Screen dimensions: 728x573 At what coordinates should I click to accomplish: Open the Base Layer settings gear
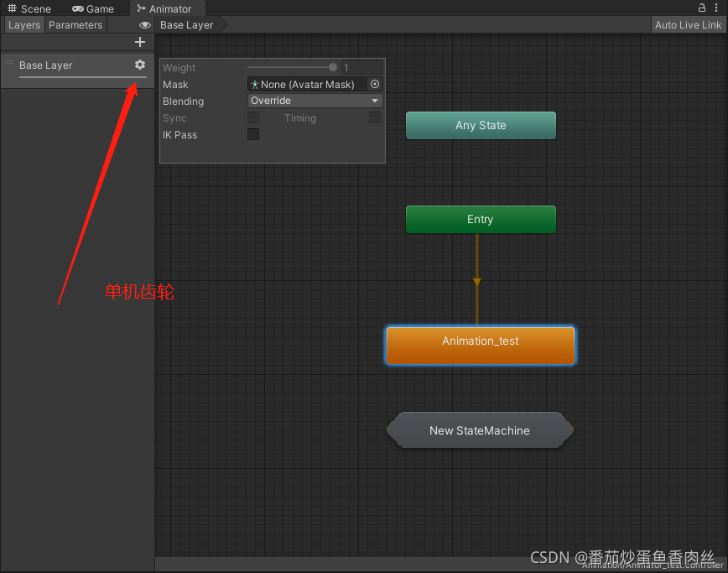tap(140, 65)
